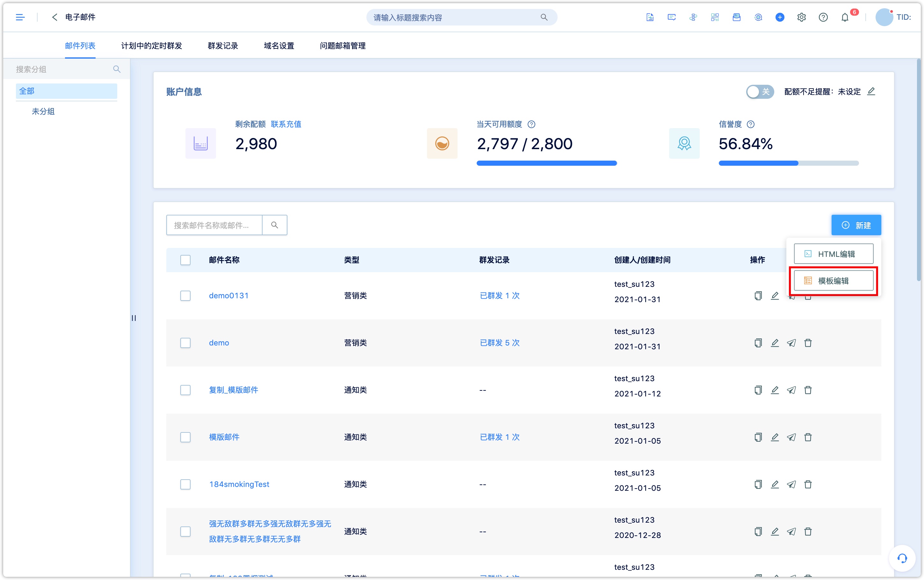Send the demo email via paper plane icon
924x580 pixels.
tap(791, 343)
